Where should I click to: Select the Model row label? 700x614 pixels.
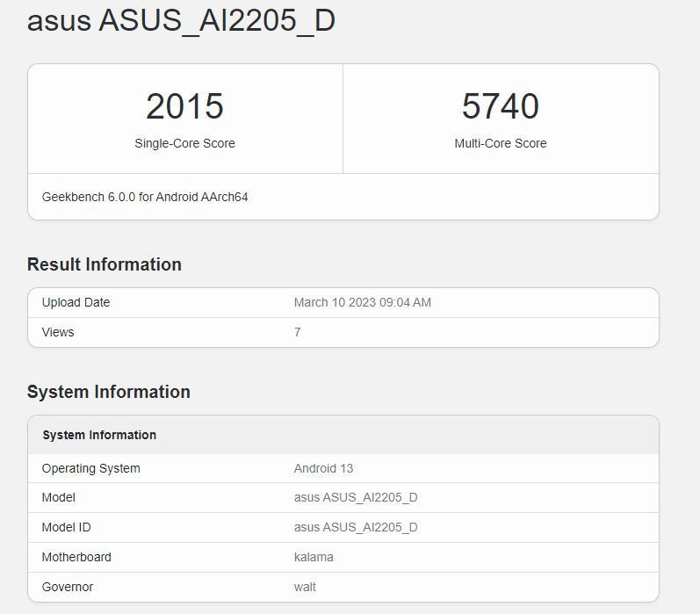[58, 497]
